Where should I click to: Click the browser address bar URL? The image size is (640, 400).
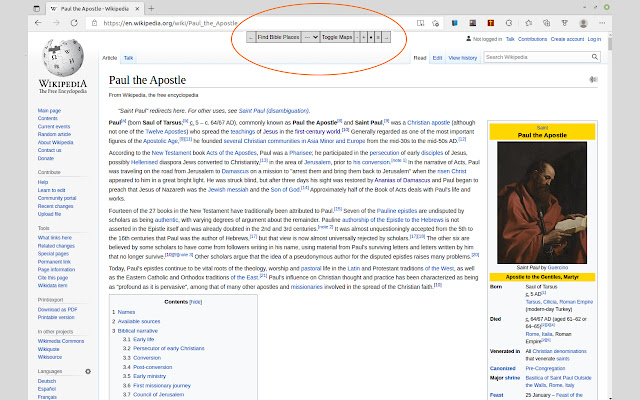point(170,23)
